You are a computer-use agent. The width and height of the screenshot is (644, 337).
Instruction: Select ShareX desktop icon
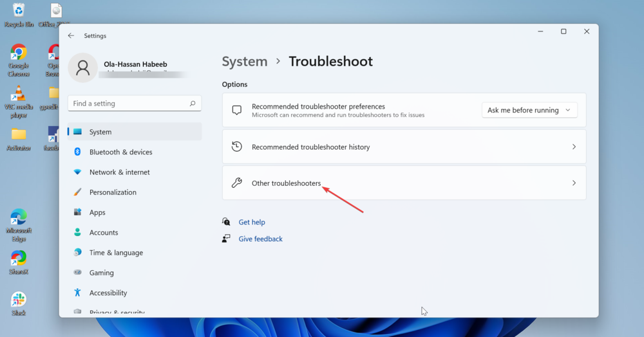[19, 262]
